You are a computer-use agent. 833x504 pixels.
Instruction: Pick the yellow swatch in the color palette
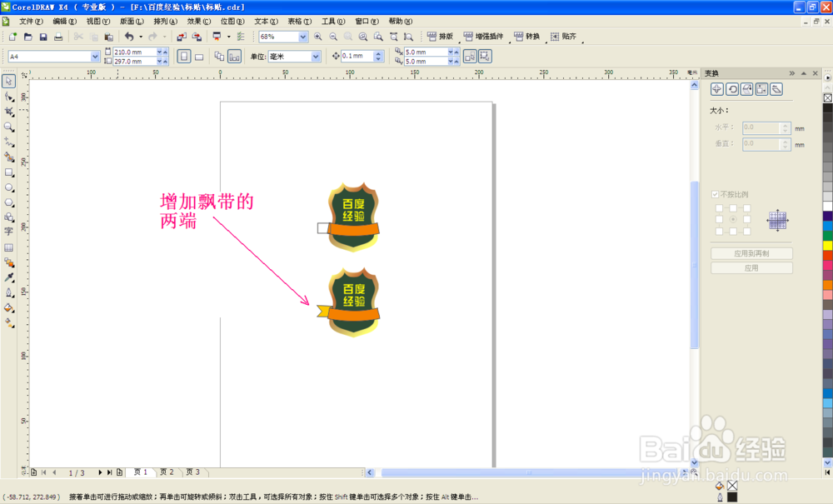[x=826, y=247]
